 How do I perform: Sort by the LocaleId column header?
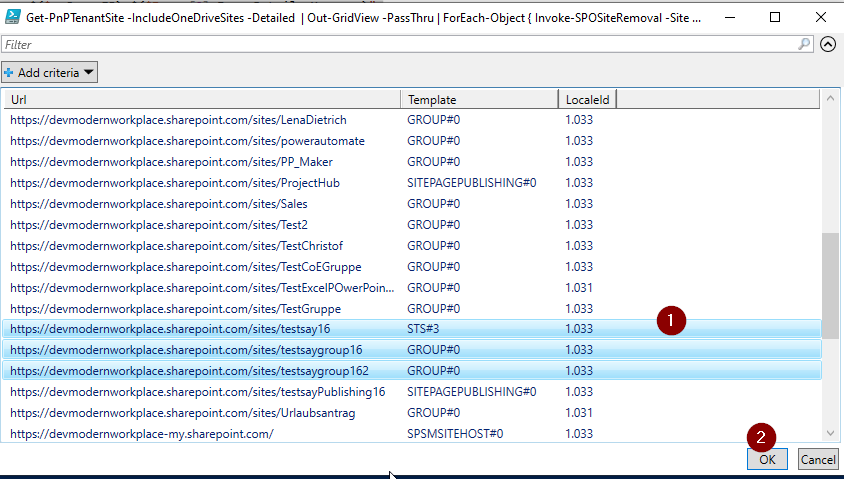588,99
